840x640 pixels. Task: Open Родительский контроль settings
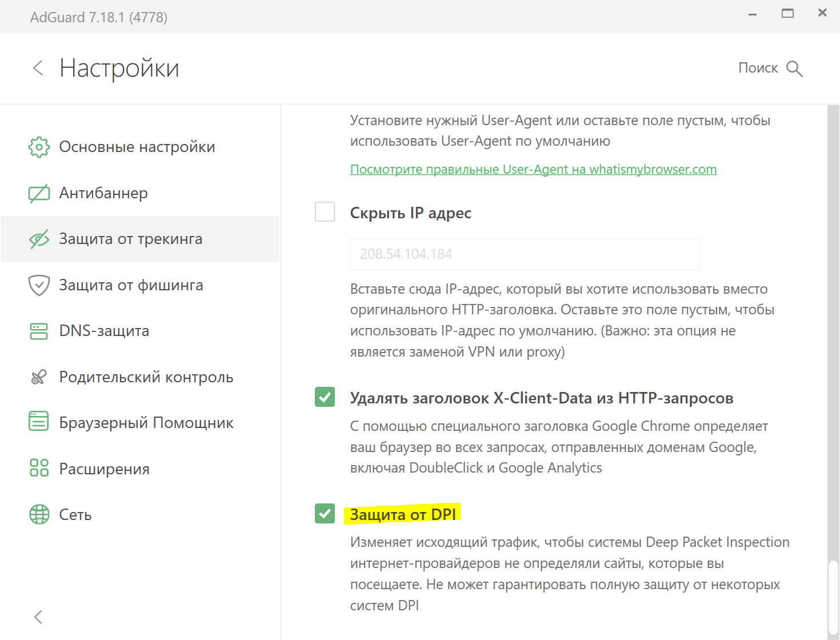tap(140, 377)
